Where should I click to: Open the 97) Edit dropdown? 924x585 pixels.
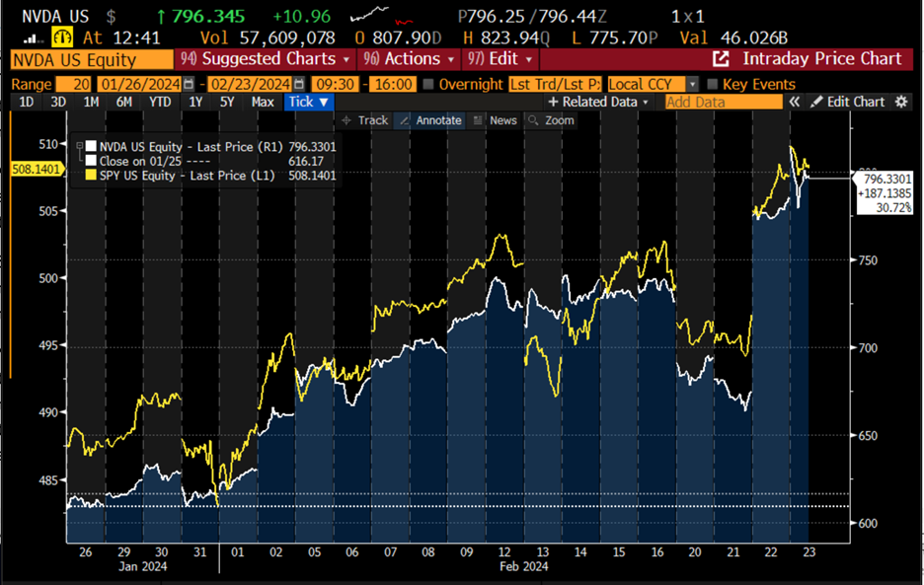[500, 59]
